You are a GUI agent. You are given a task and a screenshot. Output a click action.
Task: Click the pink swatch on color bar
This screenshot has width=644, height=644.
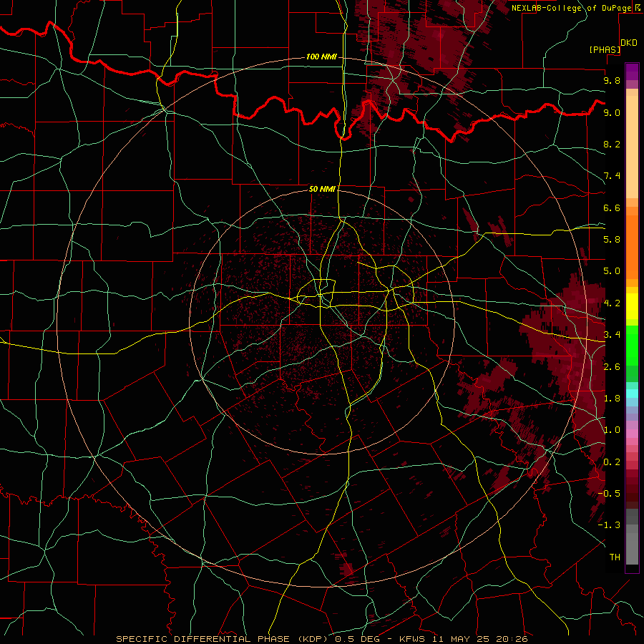pyautogui.click(x=632, y=434)
